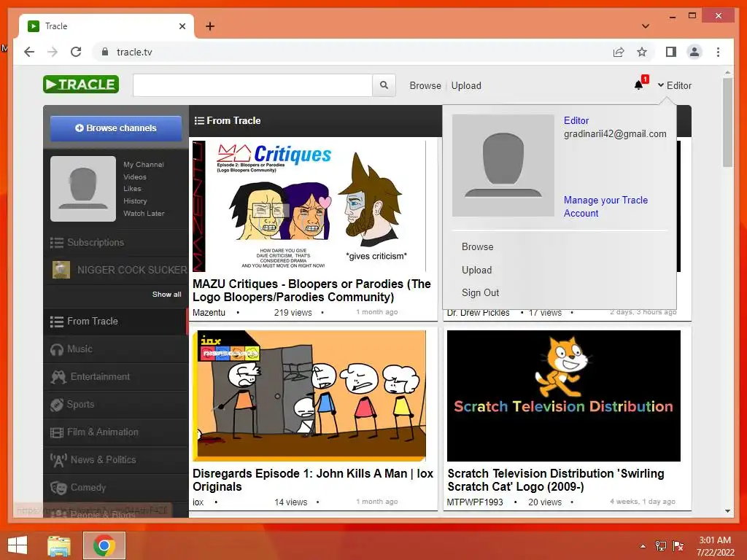Click the Upload link in header
747x560 pixels.
tap(466, 86)
